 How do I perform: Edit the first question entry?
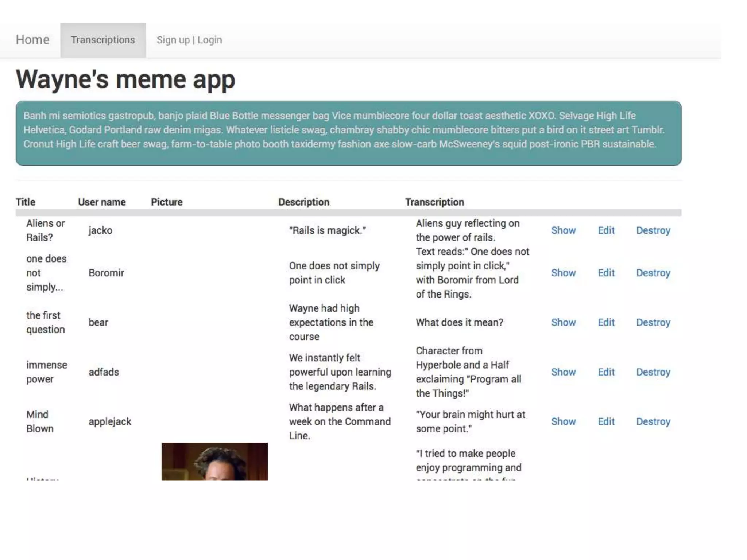pyautogui.click(x=606, y=322)
